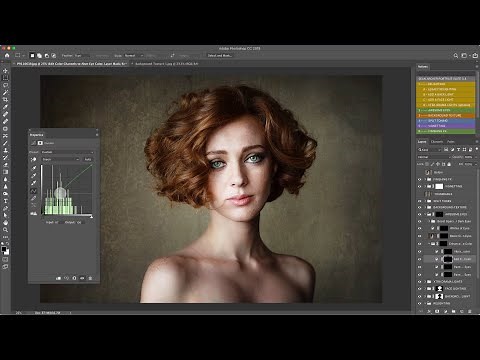Hide the FACE LIGHTING group
Screen dimensions: 480x360
coord(420,289)
